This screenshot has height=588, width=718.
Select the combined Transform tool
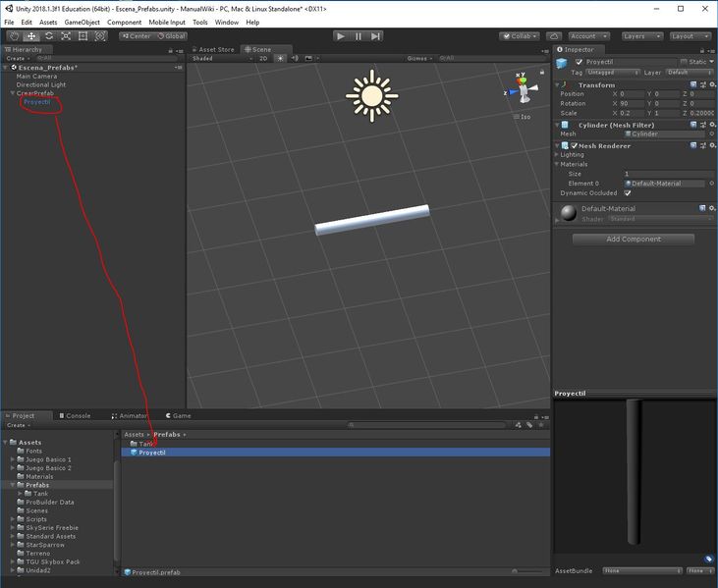100,36
